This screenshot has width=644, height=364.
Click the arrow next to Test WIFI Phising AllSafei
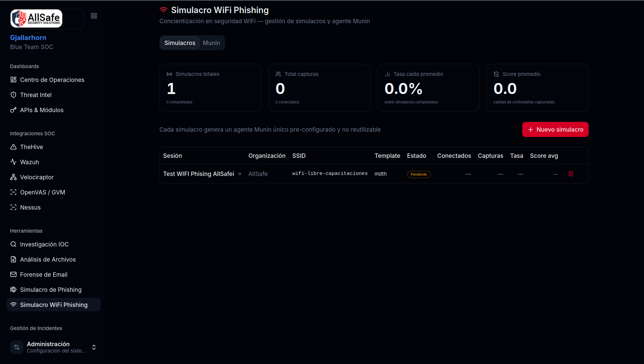239,174
